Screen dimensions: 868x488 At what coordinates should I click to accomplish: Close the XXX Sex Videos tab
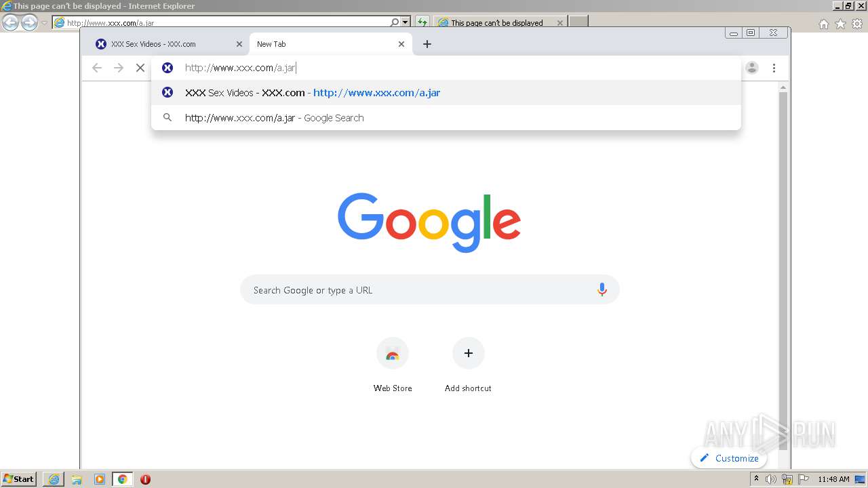(x=239, y=44)
